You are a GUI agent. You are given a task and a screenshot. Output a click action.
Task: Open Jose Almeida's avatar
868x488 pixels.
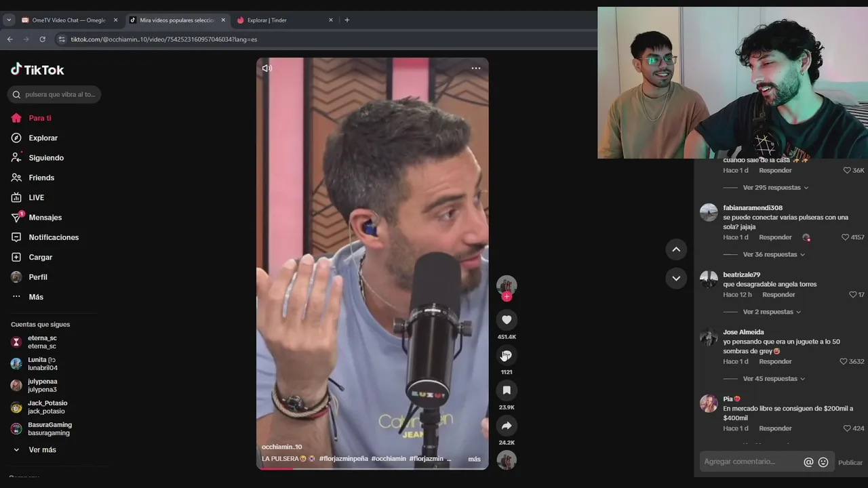pyautogui.click(x=709, y=337)
